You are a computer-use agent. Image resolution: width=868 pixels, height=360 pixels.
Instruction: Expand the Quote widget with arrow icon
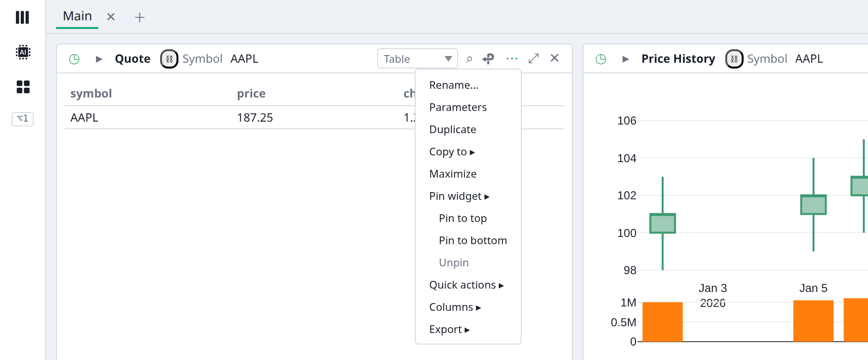pos(533,58)
